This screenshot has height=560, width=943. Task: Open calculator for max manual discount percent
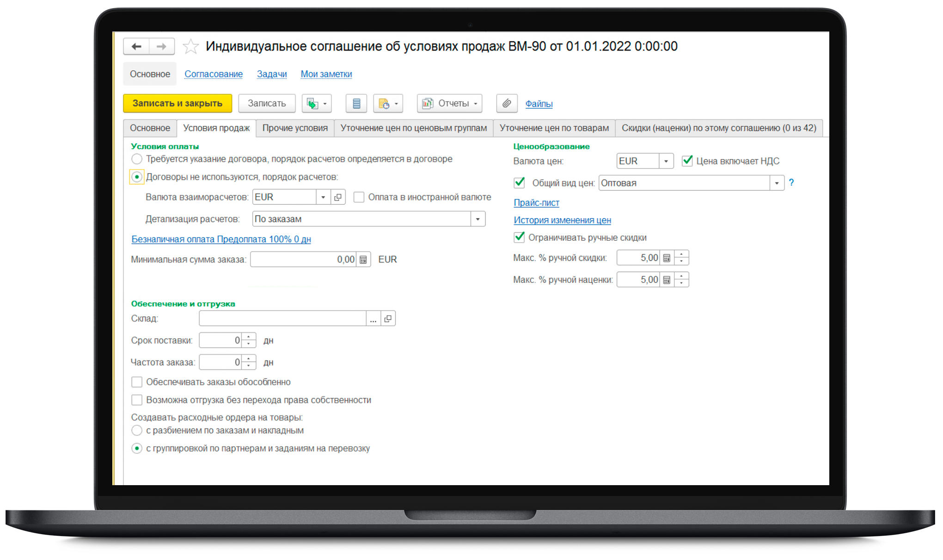pos(667,258)
